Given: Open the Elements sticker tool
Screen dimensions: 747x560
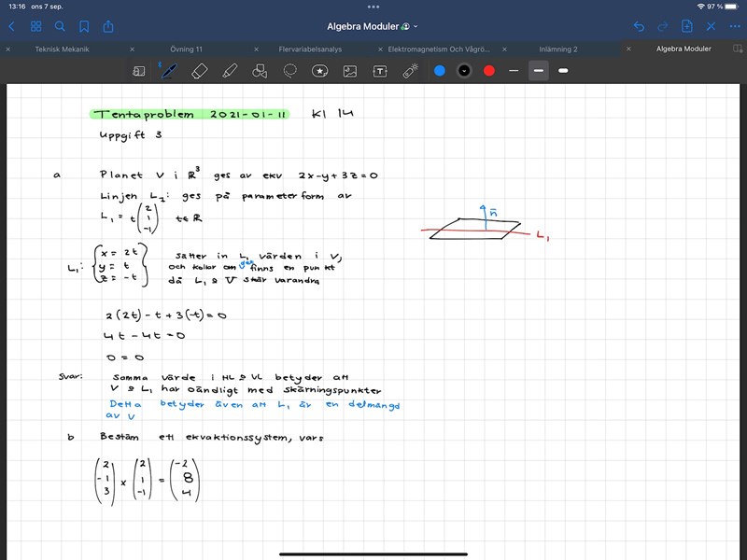Looking at the screenshot, I should (320, 70).
